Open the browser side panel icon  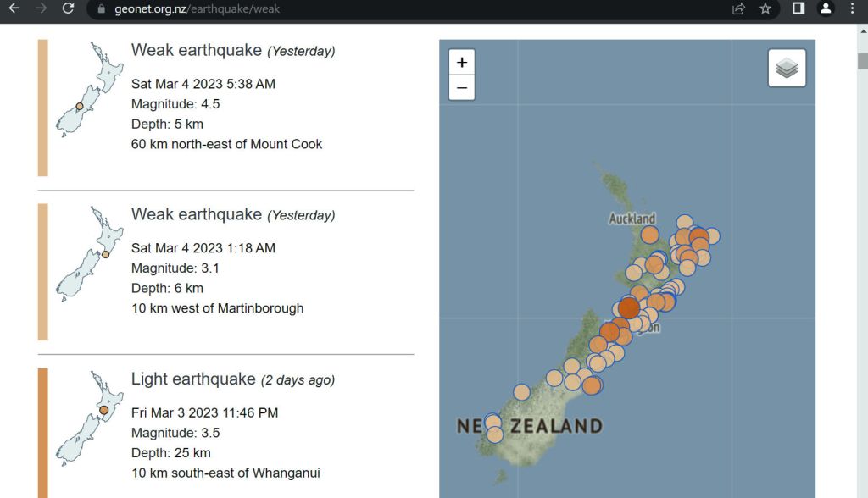[798, 9]
